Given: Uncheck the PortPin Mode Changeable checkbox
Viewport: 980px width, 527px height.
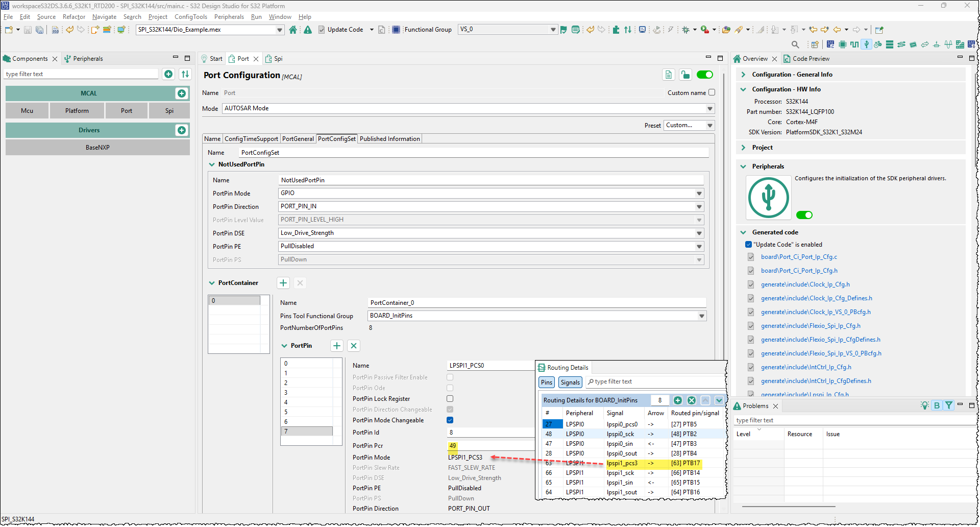Looking at the screenshot, I should [450, 420].
